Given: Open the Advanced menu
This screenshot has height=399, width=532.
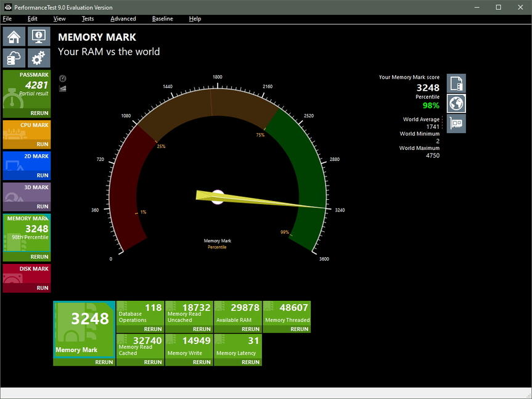Looking at the screenshot, I should click(123, 19).
